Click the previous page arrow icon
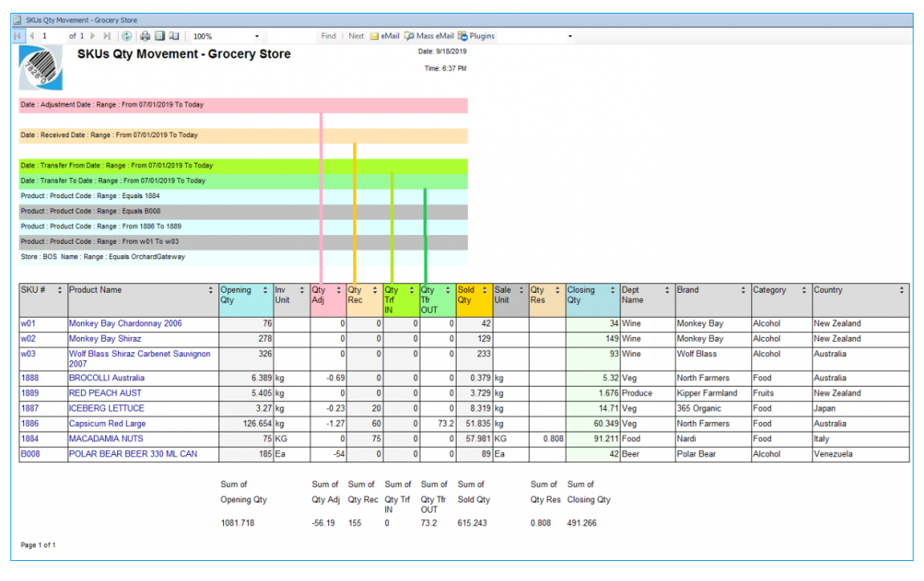The width and height of the screenshot is (924, 581). tap(32, 35)
